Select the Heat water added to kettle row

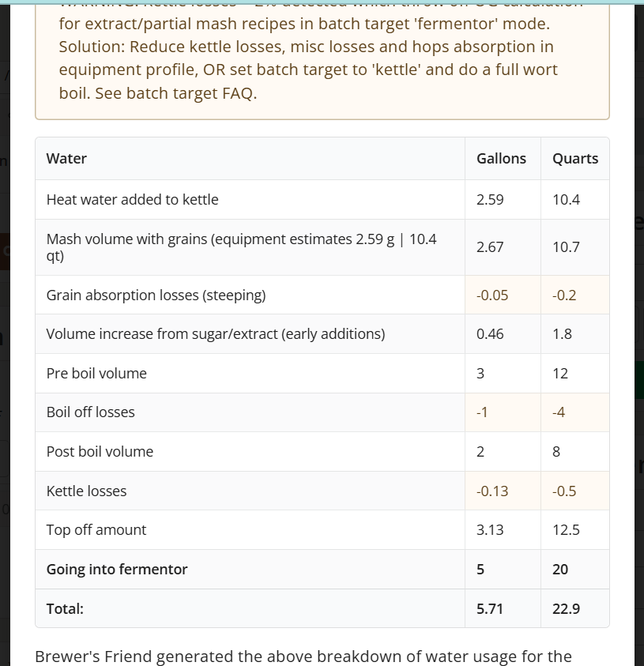322,200
